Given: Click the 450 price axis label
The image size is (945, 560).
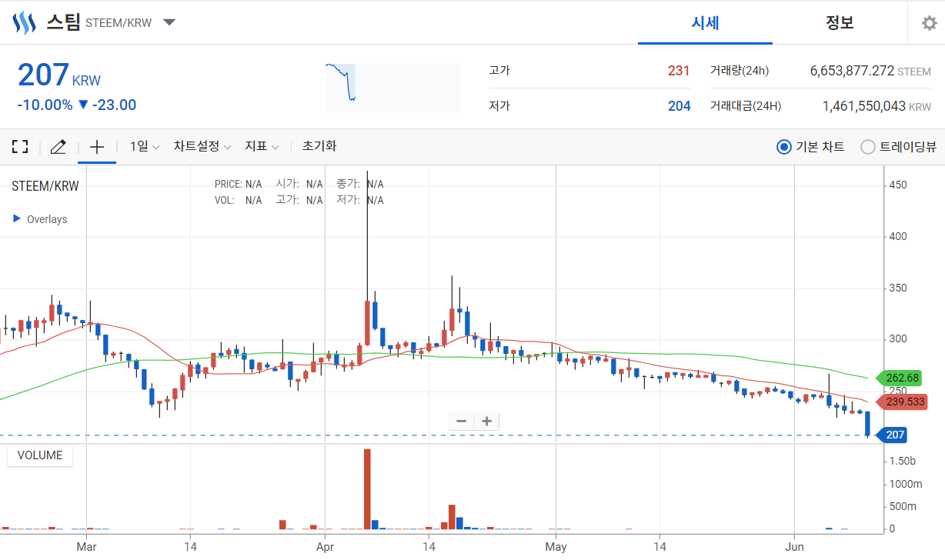Looking at the screenshot, I should [x=897, y=185].
